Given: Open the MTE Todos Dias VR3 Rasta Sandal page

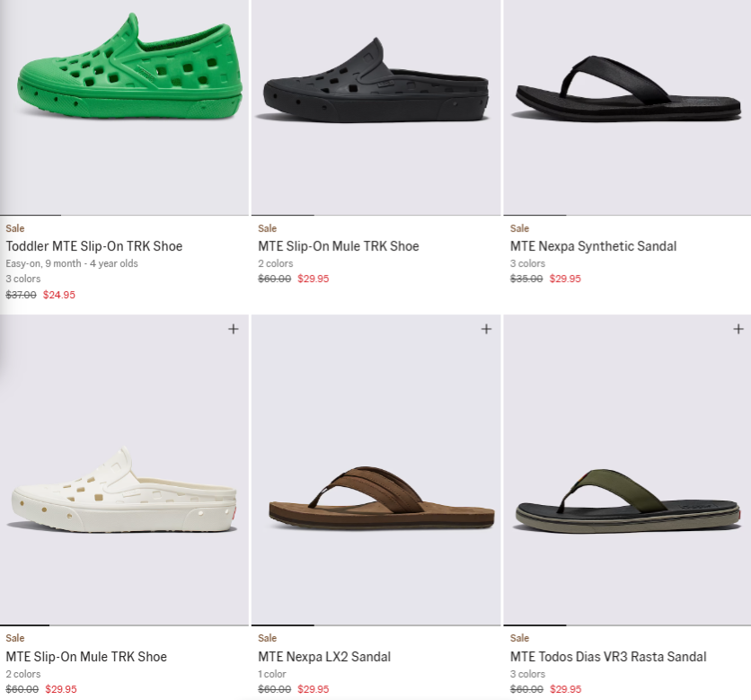Looking at the screenshot, I should click(x=607, y=657).
